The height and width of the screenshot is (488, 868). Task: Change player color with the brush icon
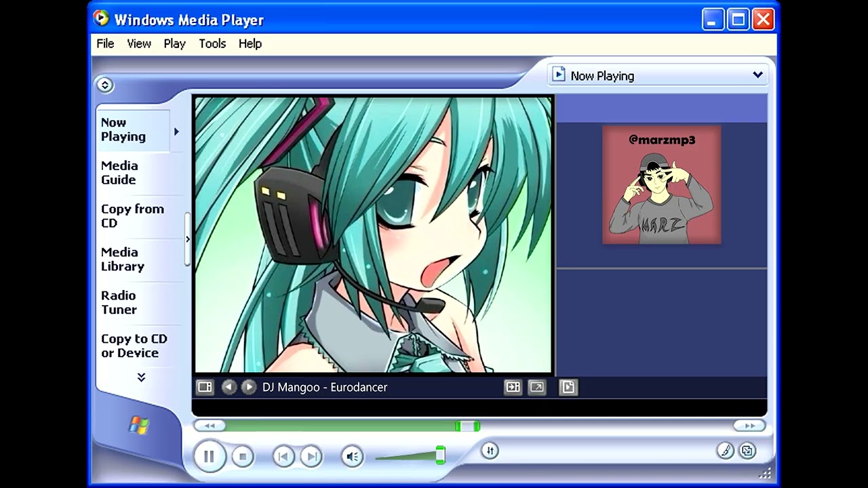pos(726,451)
